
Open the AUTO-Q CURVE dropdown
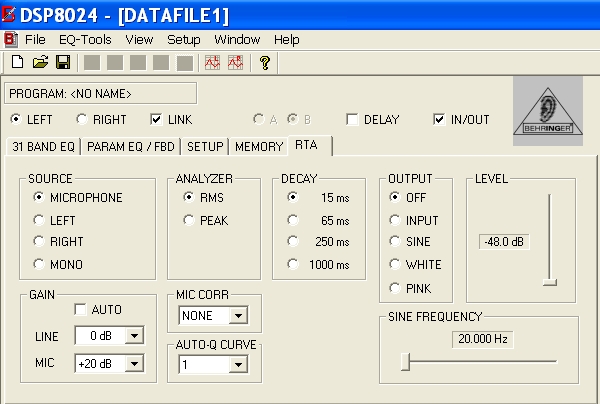238,365
